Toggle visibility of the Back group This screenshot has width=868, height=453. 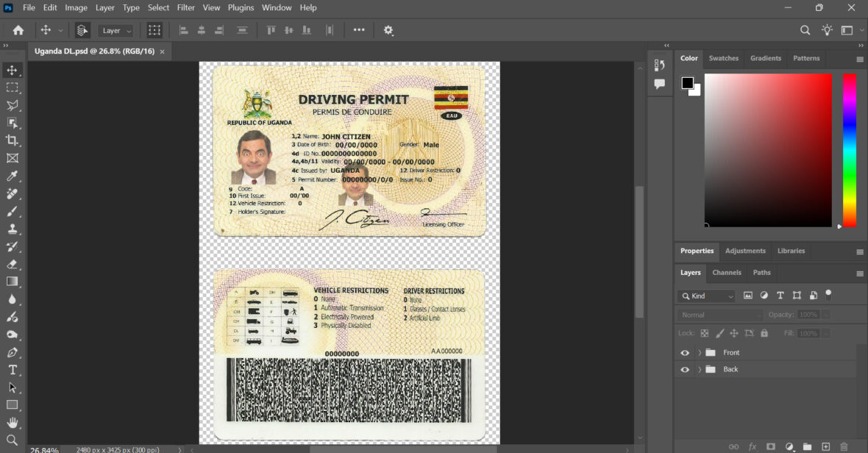[684, 368]
